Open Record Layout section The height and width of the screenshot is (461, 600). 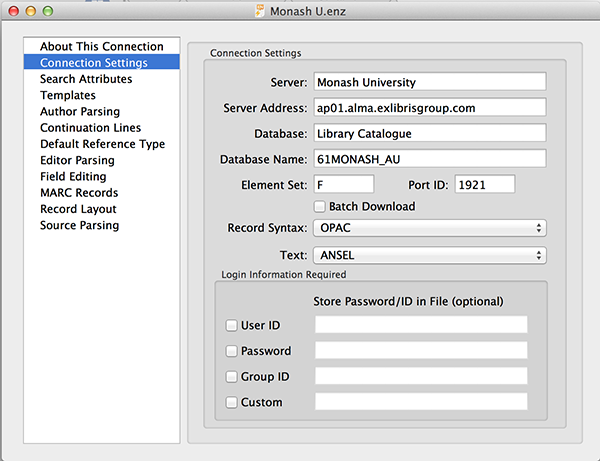coord(101,209)
